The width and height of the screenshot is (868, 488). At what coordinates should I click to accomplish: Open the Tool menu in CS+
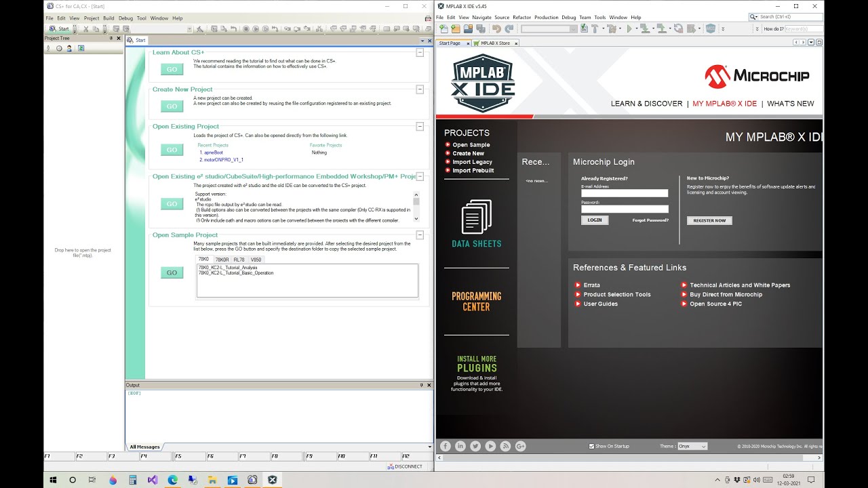(x=142, y=18)
